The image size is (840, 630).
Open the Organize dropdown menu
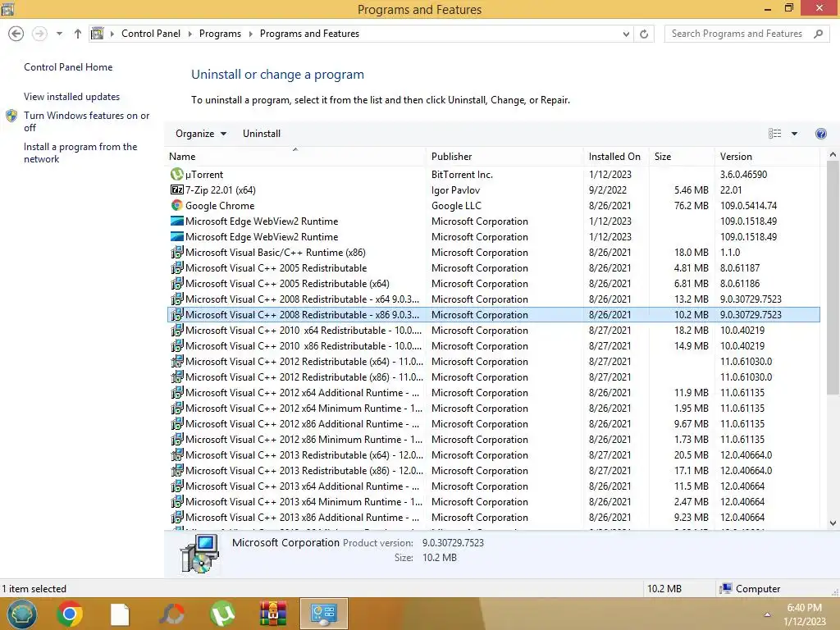pyautogui.click(x=201, y=134)
